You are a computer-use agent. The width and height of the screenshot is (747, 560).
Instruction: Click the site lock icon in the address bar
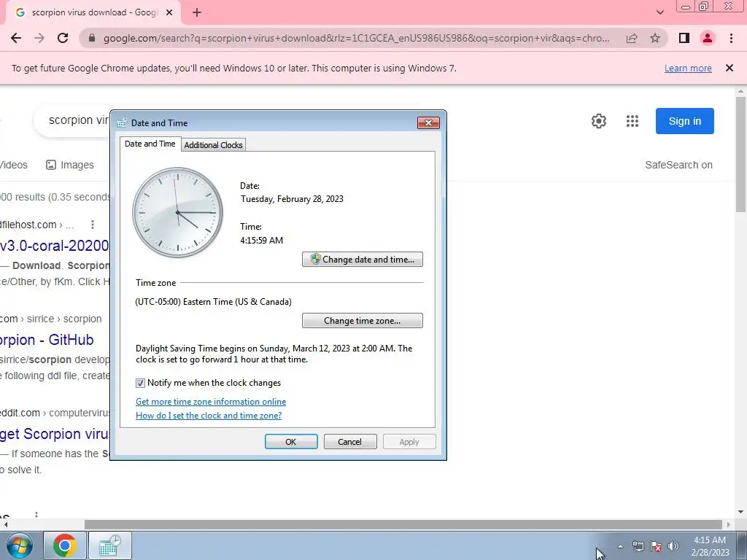92,38
